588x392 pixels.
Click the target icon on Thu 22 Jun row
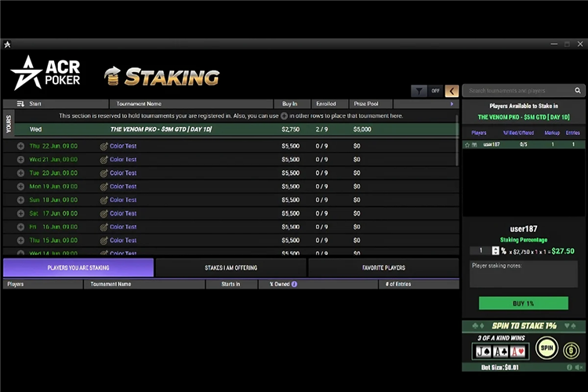pyautogui.click(x=103, y=147)
